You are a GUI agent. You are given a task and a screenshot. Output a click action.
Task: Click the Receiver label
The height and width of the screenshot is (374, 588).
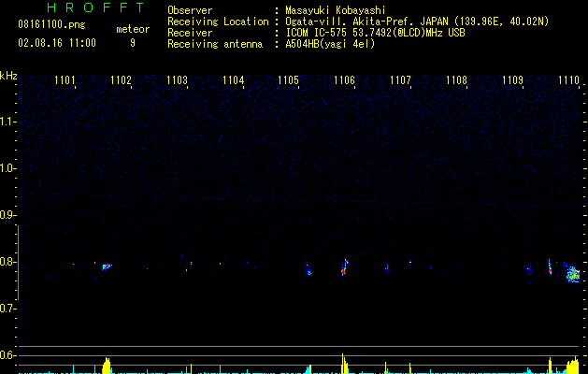click(x=190, y=33)
